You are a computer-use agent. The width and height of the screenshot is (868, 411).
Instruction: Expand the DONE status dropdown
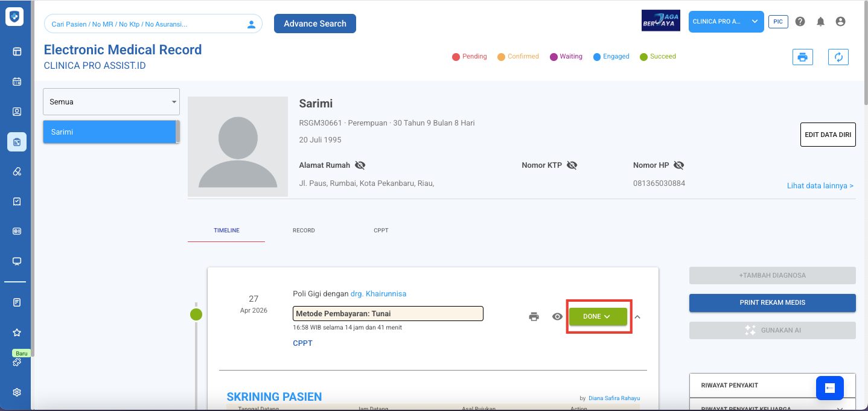pos(598,317)
